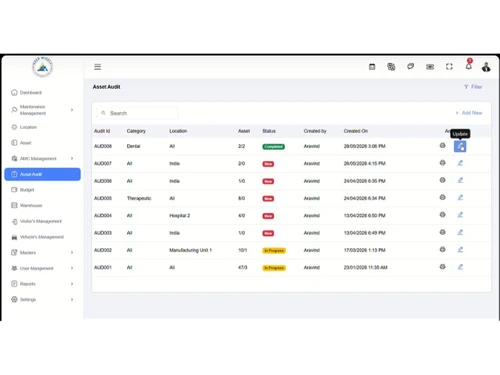Click the Status column header

(269, 131)
